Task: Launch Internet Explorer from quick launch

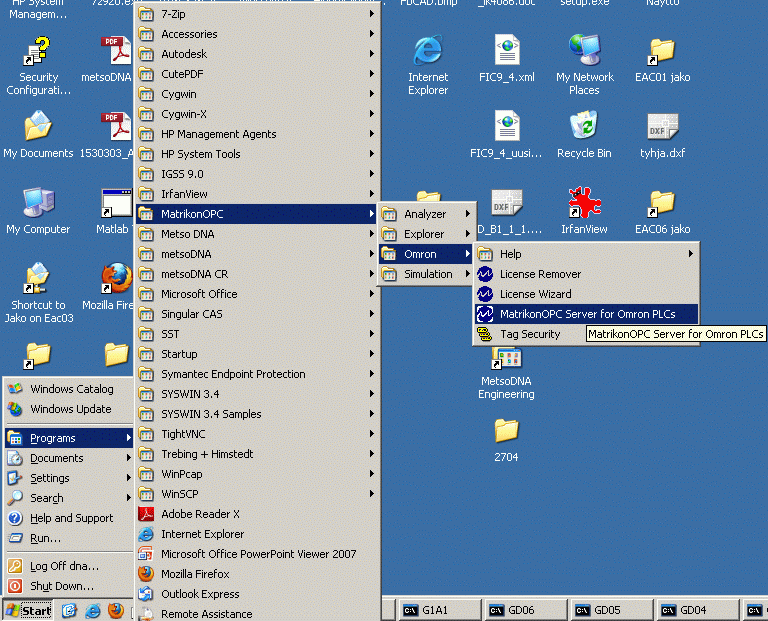Action: (x=93, y=610)
